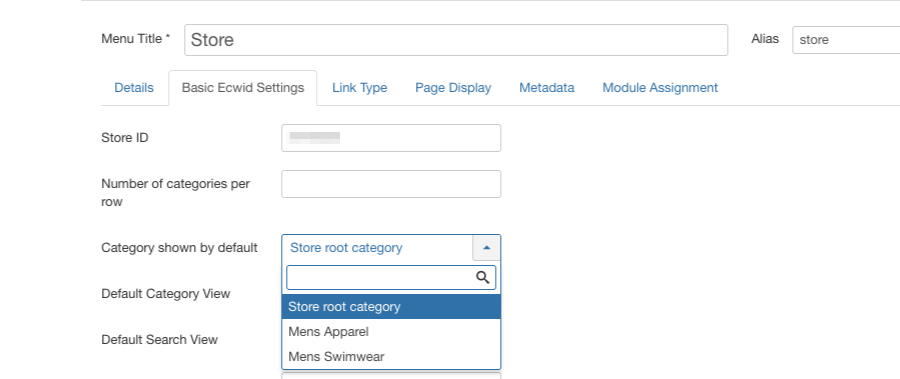Screen dimensions: 900x379
Task: Click the Alias text field
Action: (846, 40)
